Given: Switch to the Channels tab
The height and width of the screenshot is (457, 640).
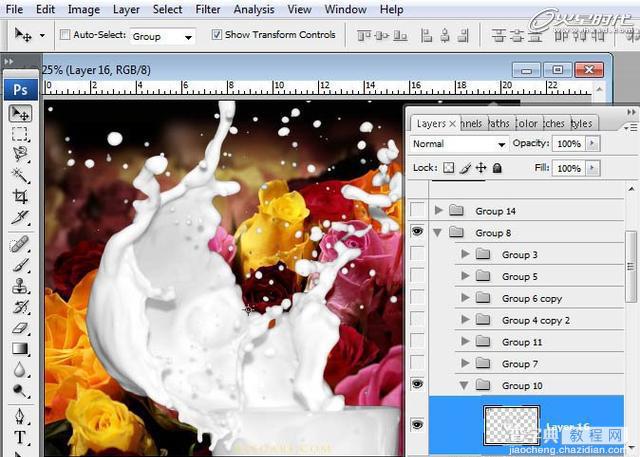Looking at the screenshot, I should point(472,123).
